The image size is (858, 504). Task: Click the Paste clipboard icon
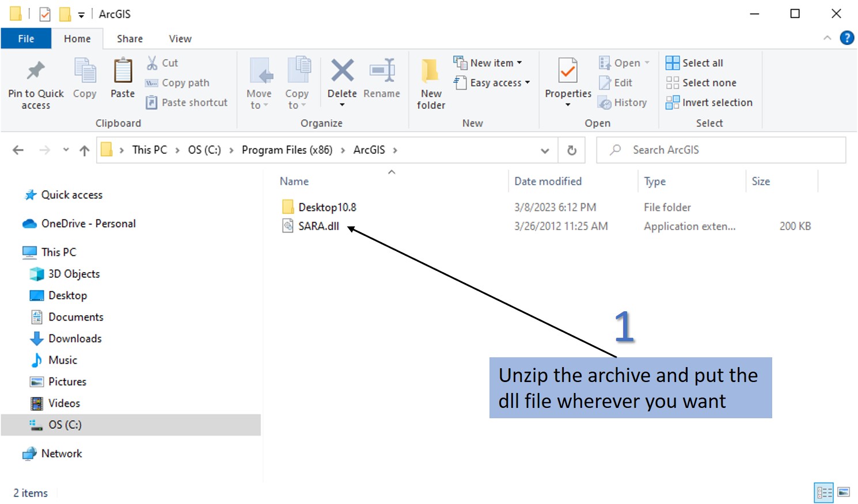click(x=123, y=72)
